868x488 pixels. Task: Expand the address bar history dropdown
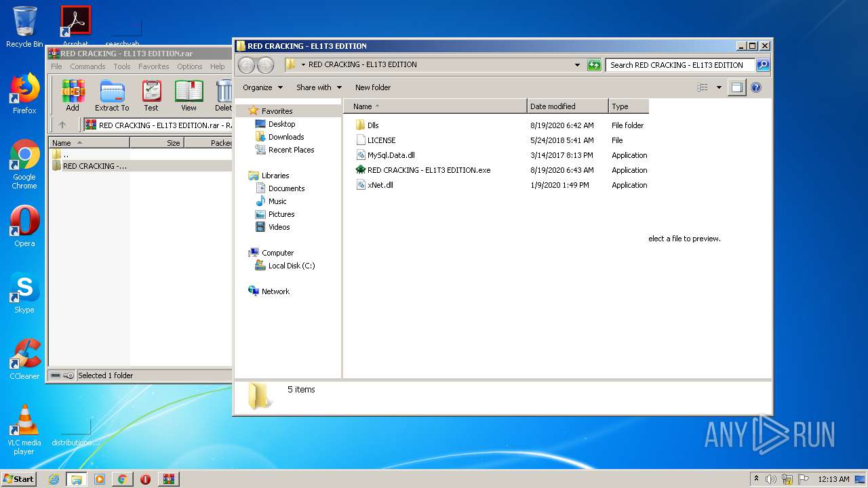[x=577, y=65]
